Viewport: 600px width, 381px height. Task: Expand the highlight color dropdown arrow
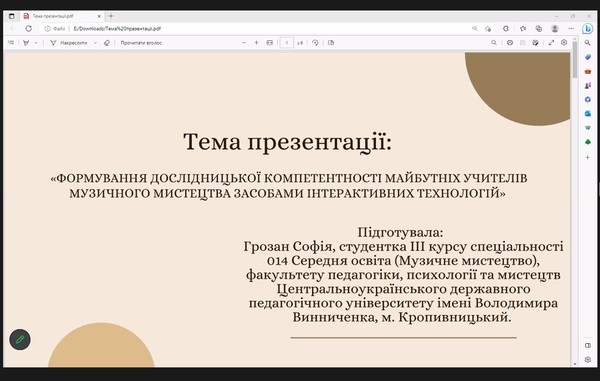tap(36, 43)
